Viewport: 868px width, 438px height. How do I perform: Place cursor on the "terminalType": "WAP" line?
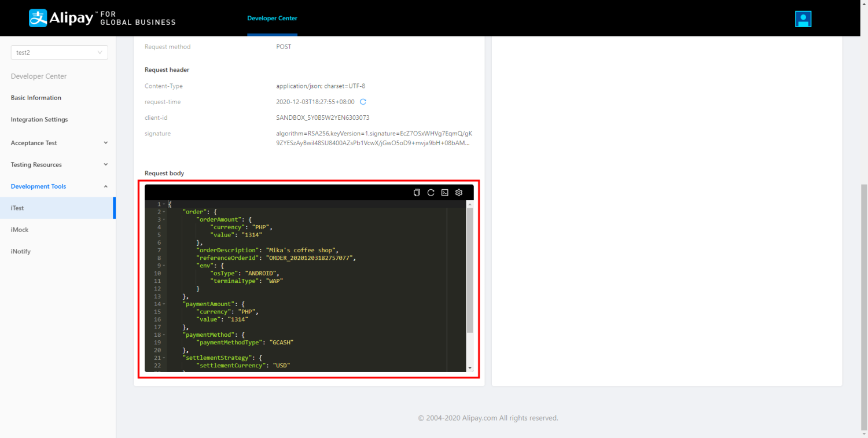[x=247, y=281]
